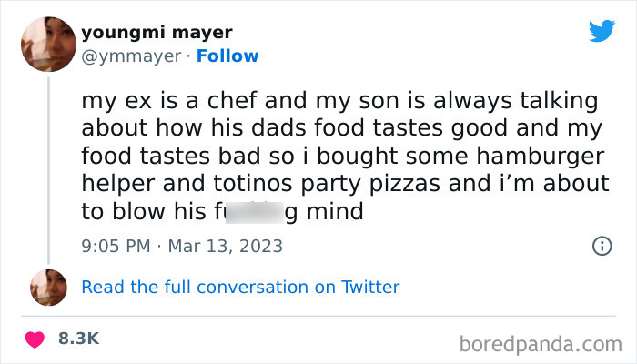Click the boredpanda.com watermark
The width and height of the screenshot is (637, 364).
(540, 344)
